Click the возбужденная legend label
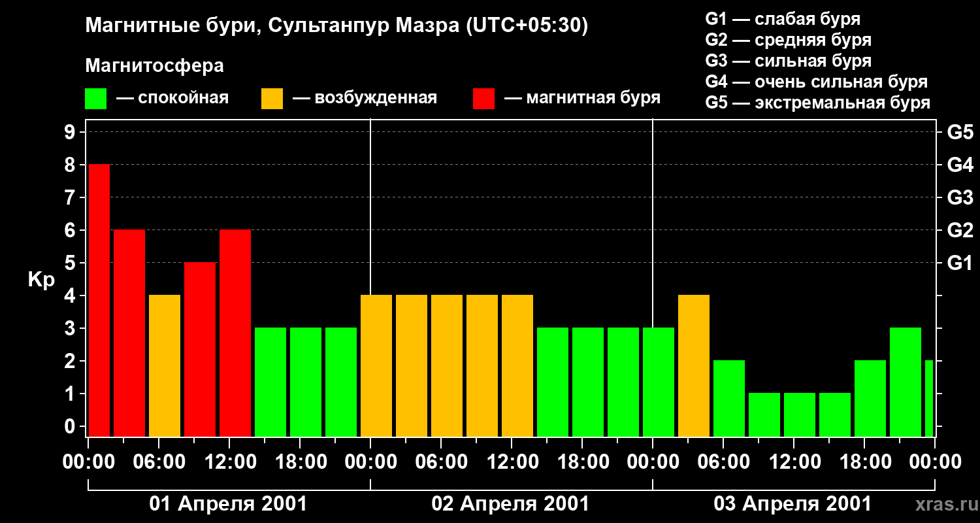 click(376, 99)
